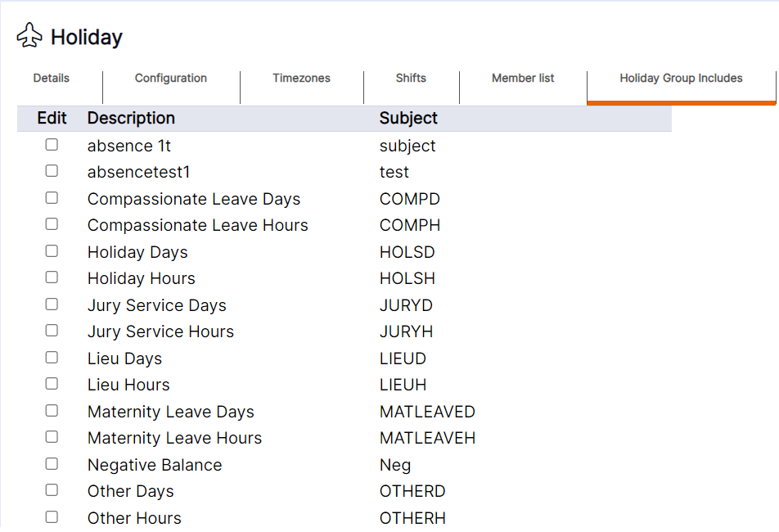
Task: Select the Holiday Group Includes tab
Action: tap(681, 78)
